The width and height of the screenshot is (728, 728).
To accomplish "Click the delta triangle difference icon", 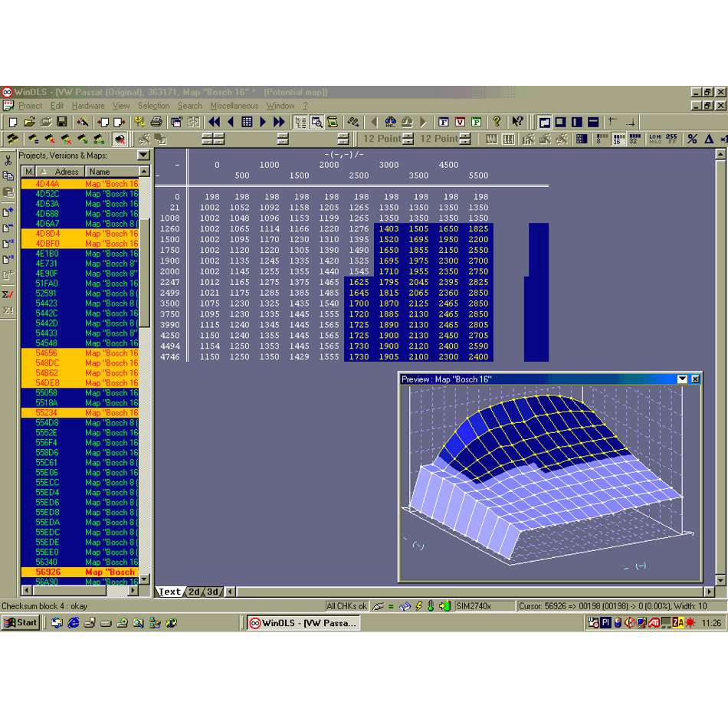I will click(x=709, y=139).
